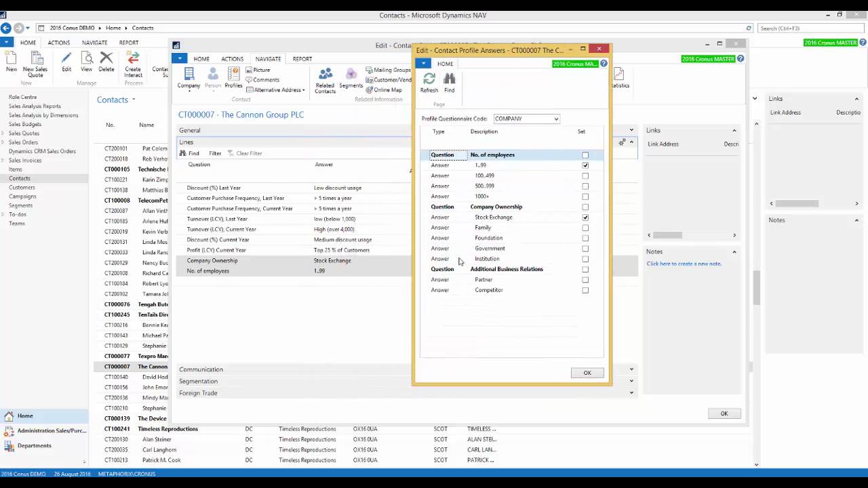The image size is (868, 488).
Task: Click here to create a new note
Action: coord(684,264)
